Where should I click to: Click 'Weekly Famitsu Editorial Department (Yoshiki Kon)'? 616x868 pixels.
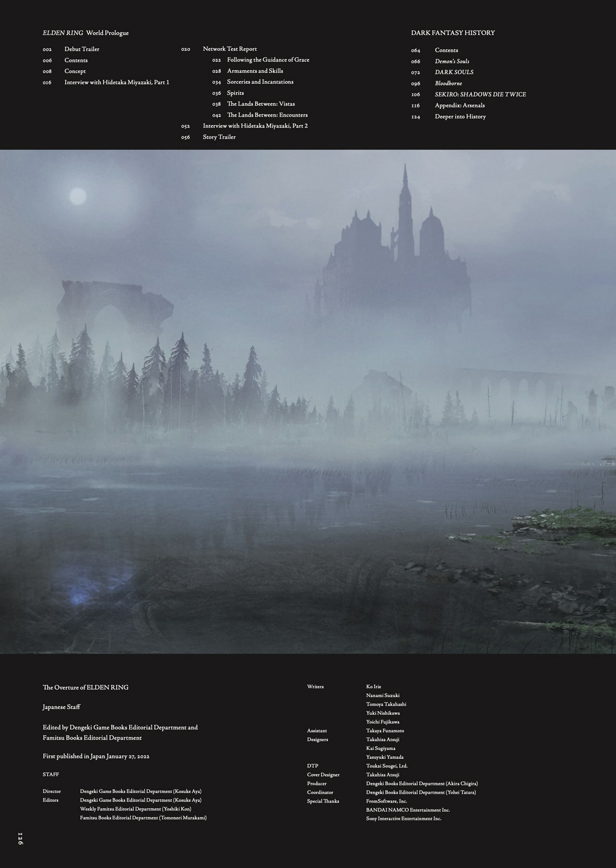coord(136,809)
